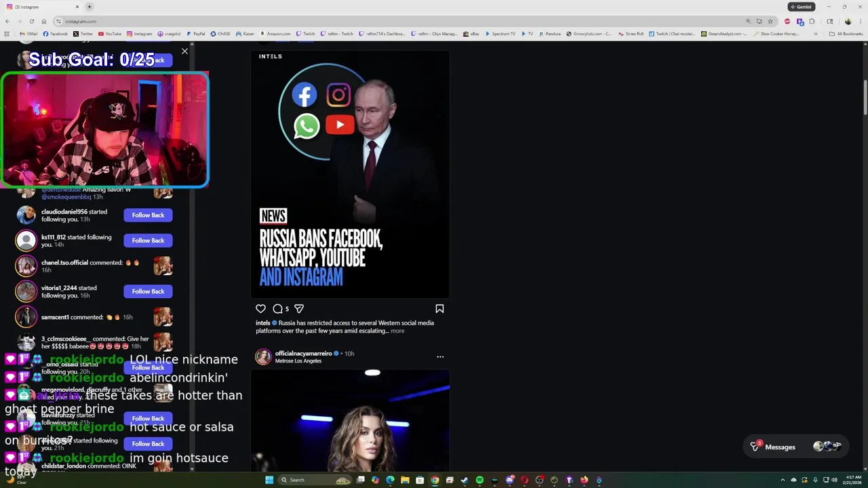Follow back davilafunzzy
The width and height of the screenshot is (868, 488).
click(148, 418)
